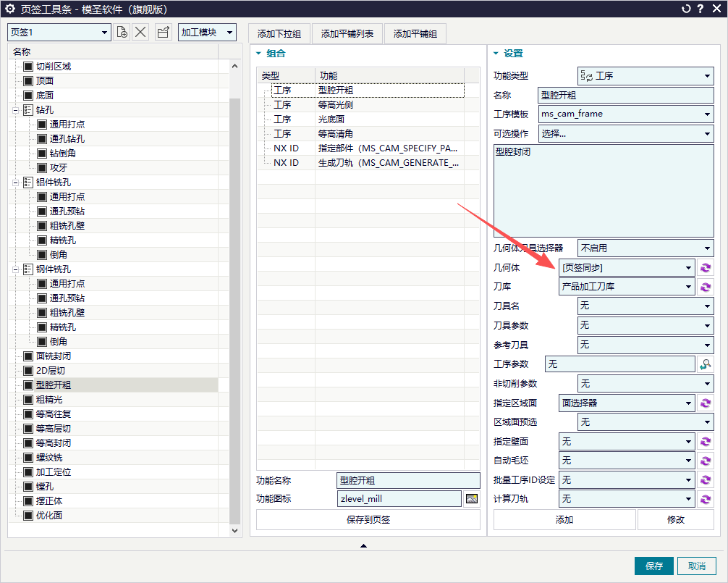The height and width of the screenshot is (583, 728).
Task: Click the icon beside 螺纹铣
Action: coord(28,458)
